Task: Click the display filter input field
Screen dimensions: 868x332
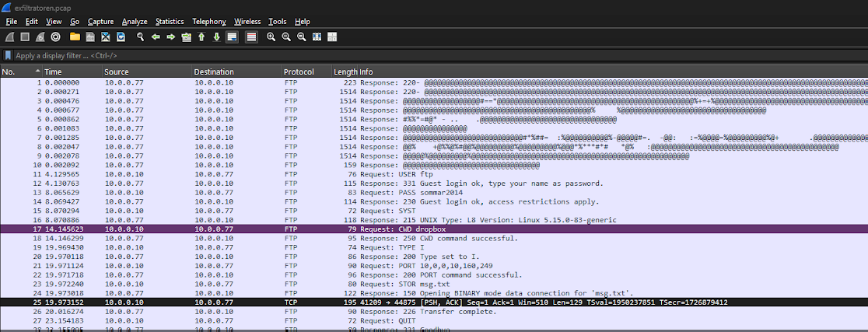Action: [440, 55]
